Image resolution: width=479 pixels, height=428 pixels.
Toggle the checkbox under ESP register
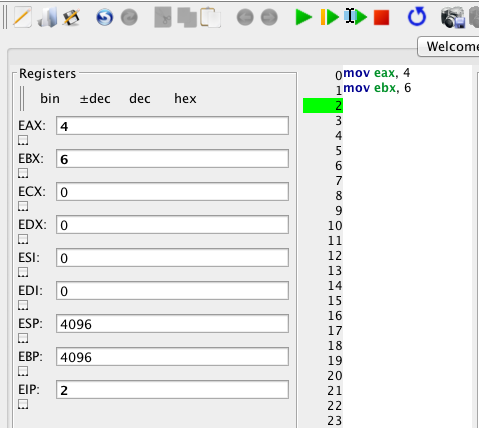tap(23, 338)
